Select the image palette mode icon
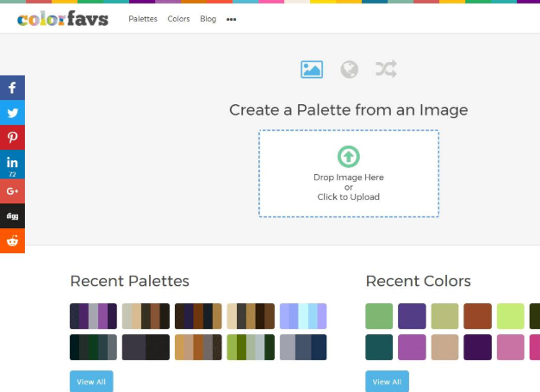 (x=312, y=69)
